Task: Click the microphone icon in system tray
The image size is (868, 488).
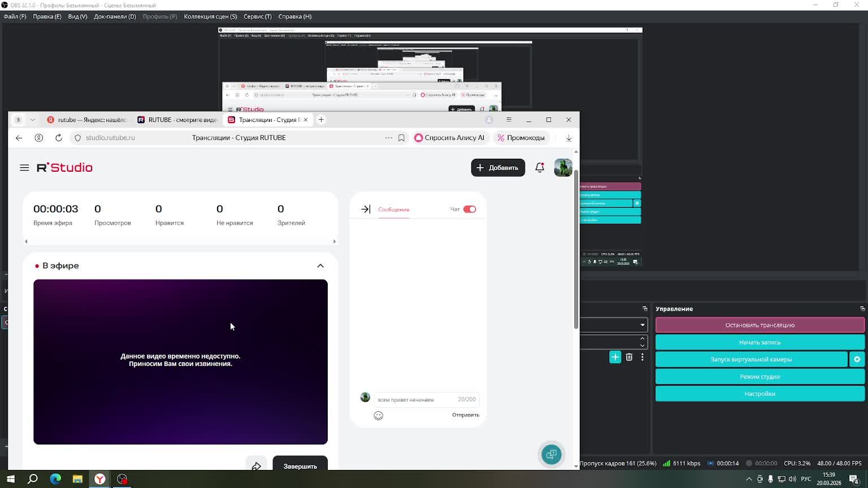Action: click(x=770, y=479)
